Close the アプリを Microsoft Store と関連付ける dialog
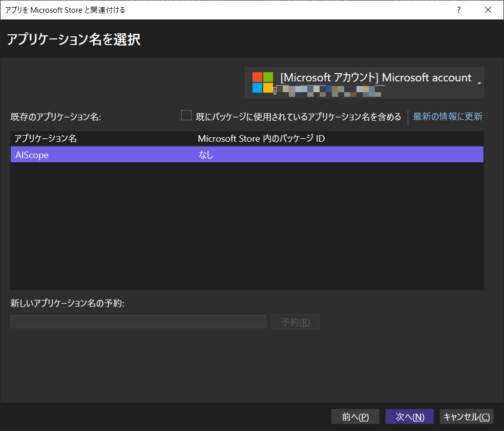Viewport: 504px width, 431px height. (488, 10)
